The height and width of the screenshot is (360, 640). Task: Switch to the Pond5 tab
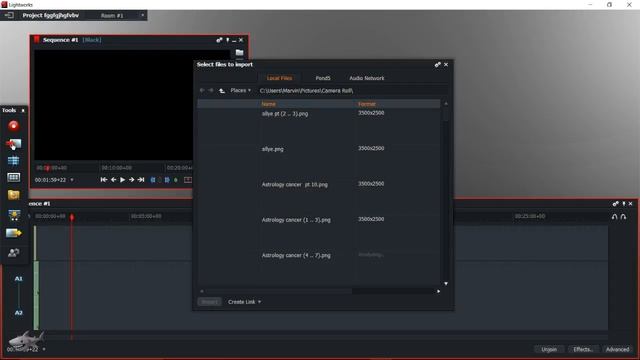point(323,78)
